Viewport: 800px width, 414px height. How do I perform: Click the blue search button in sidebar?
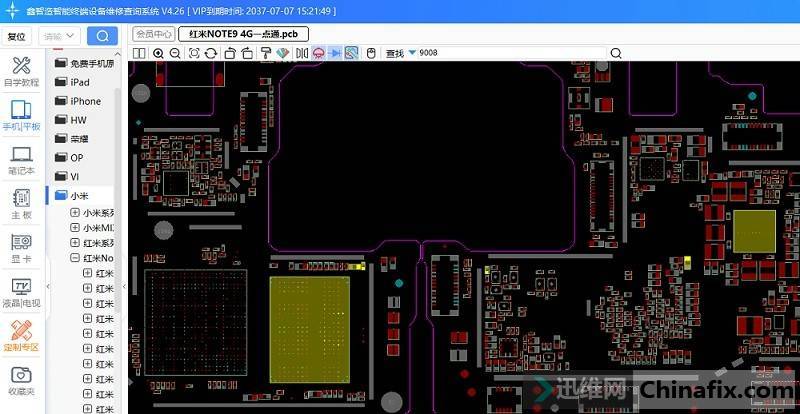tap(102, 36)
